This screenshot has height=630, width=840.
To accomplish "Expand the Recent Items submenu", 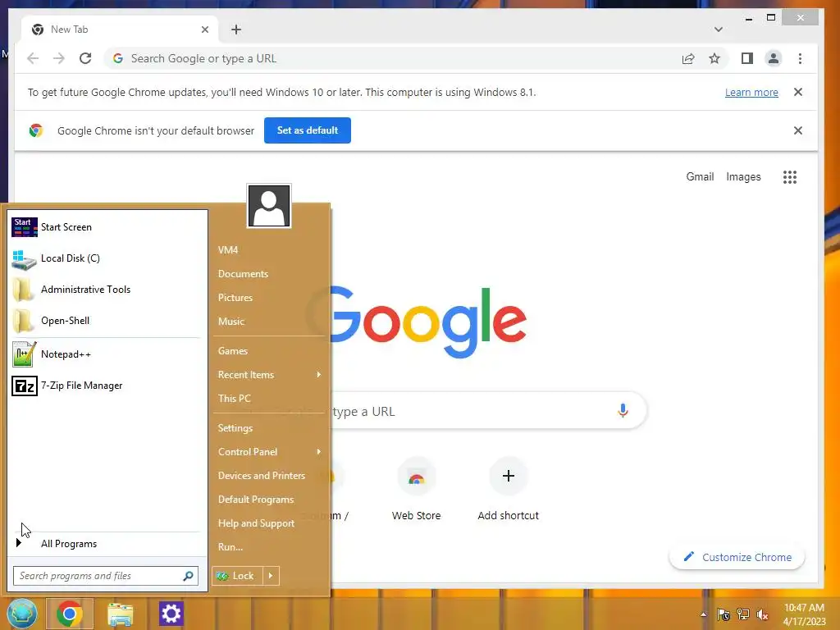I will click(x=268, y=374).
